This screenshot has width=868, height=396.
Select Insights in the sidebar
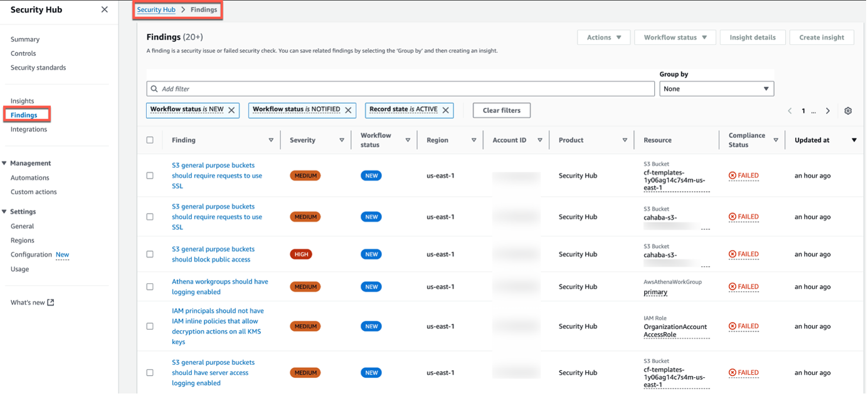pos(22,100)
